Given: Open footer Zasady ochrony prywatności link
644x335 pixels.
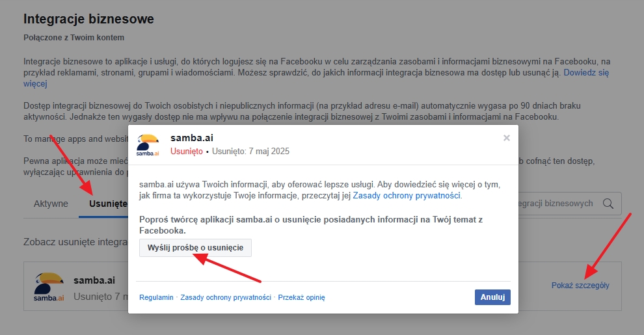Looking at the screenshot, I should [226, 298].
